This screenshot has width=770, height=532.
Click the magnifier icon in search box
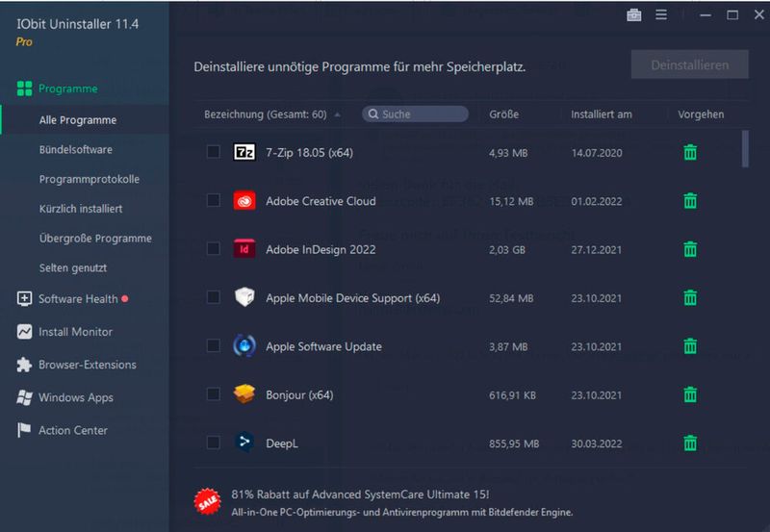coord(373,114)
